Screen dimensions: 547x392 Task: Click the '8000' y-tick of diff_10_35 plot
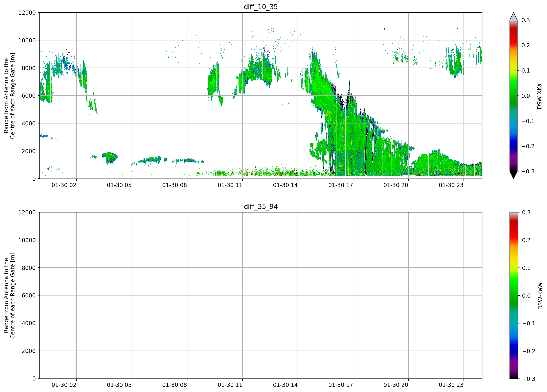click(29, 68)
